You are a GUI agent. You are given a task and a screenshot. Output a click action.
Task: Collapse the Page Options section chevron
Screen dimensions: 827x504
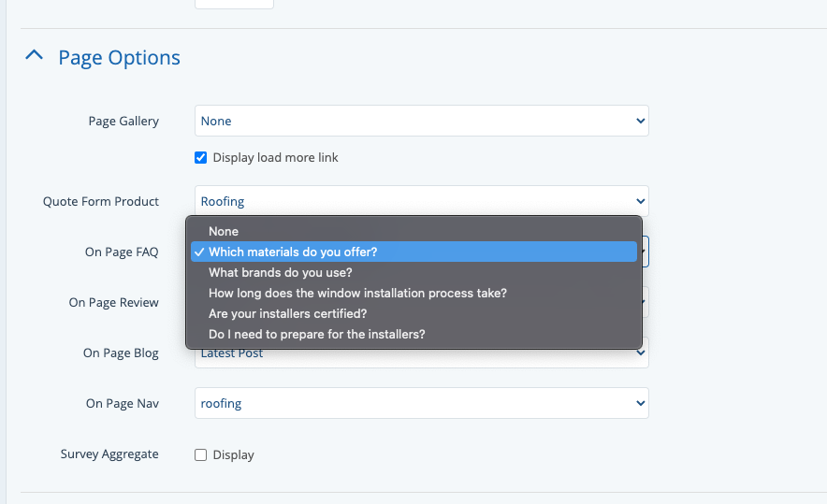(x=34, y=56)
